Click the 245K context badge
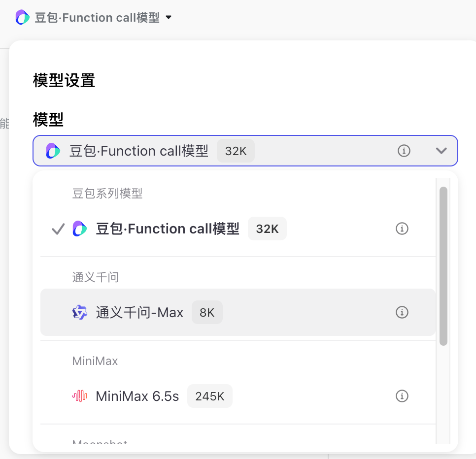 [210, 396]
